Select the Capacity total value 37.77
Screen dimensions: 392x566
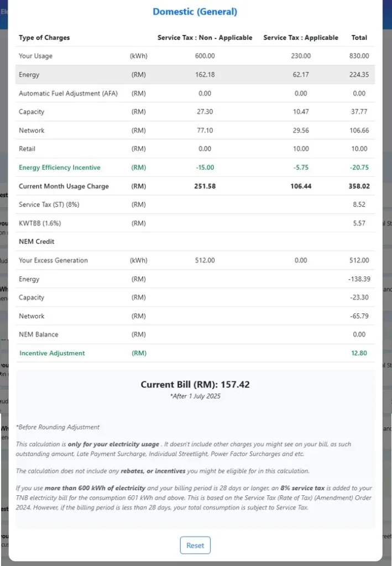(x=359, y=112)
